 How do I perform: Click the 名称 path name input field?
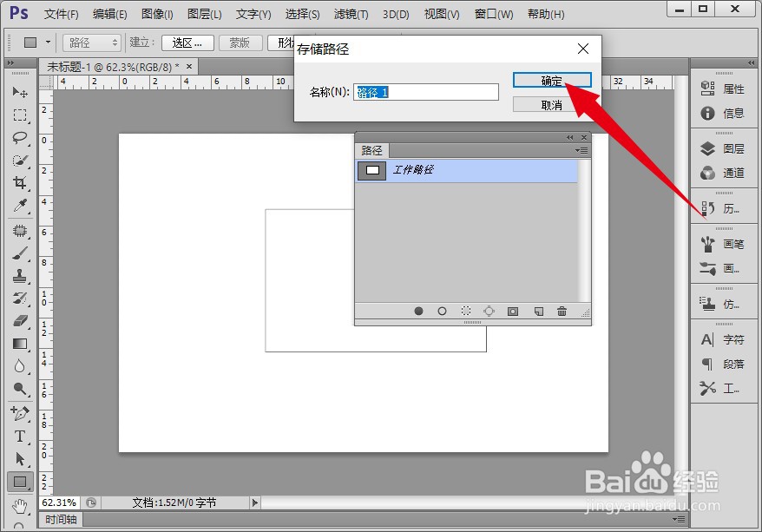[x=426, y=92]
